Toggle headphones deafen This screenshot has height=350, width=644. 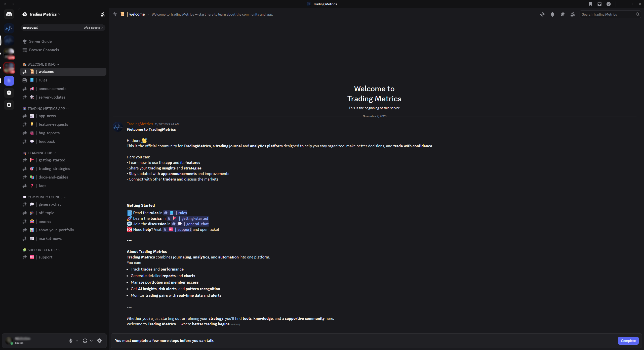pos(85,341)
